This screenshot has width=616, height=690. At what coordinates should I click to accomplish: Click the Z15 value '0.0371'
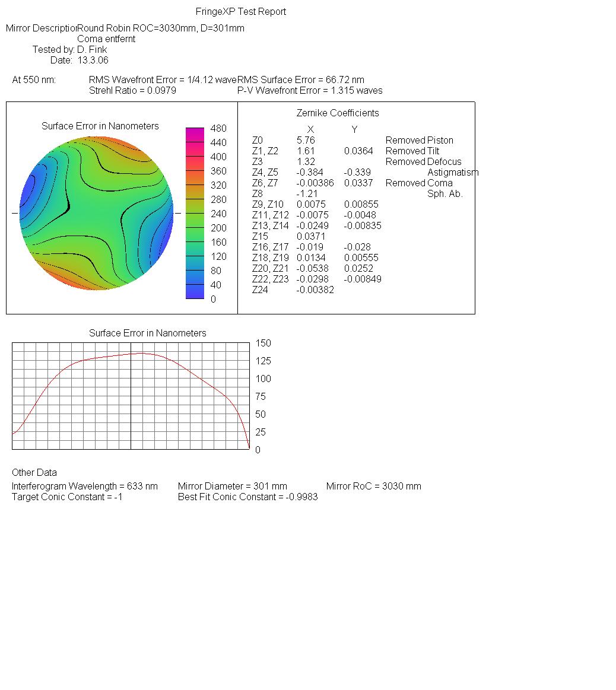tap(311, 236)
